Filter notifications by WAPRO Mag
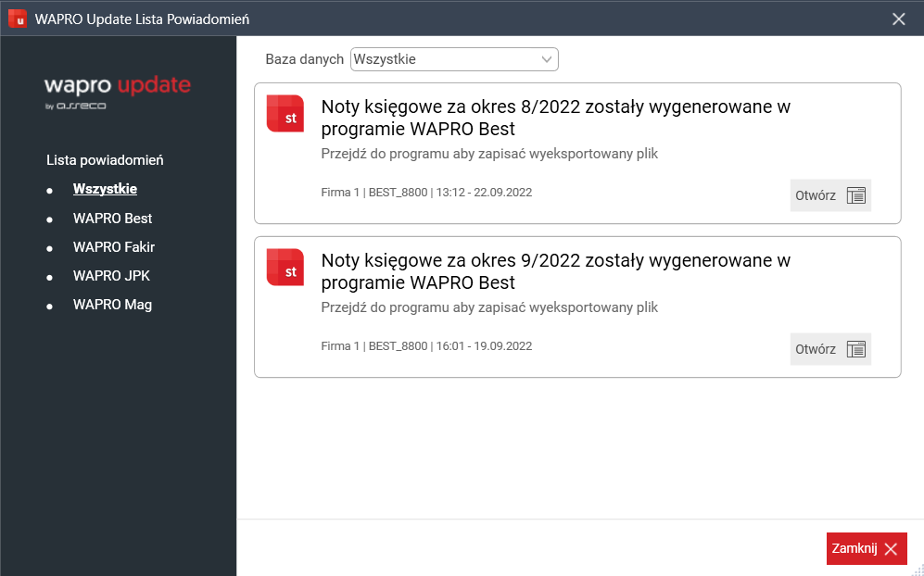924x576 pixels. pos(112,305)
